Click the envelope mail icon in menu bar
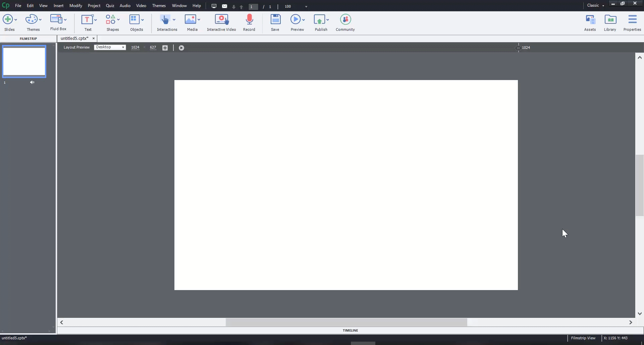Image resolution: width=644 pixels, height=345 pixels. [x=224, y=6]
